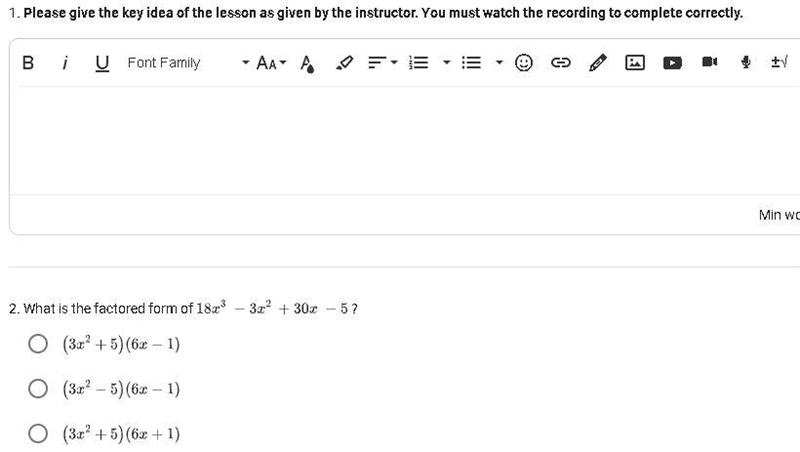Record a video response
The image size is (800, 452).
(710, 62)
